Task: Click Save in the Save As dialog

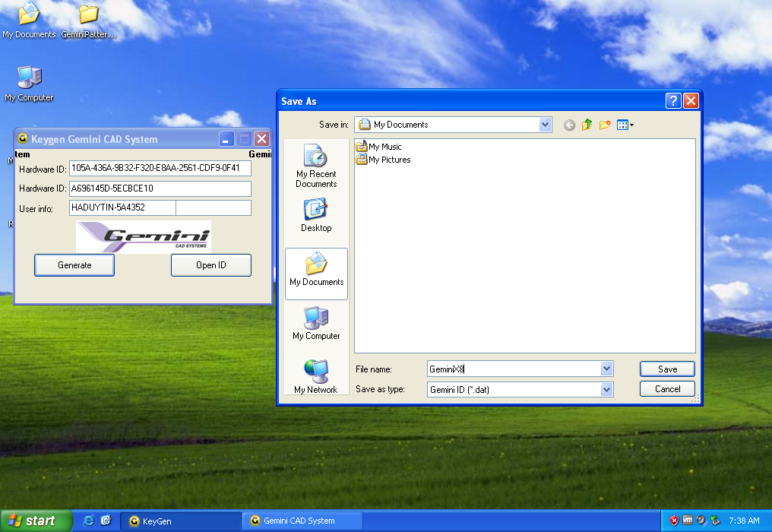Action: tap(667, 369)
